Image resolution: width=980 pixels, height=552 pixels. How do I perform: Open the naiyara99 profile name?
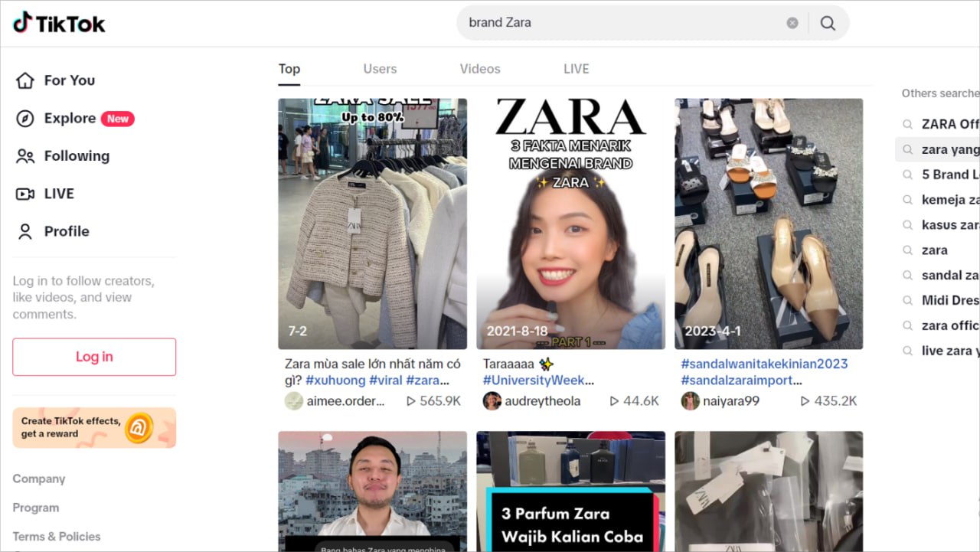(731, 401)
